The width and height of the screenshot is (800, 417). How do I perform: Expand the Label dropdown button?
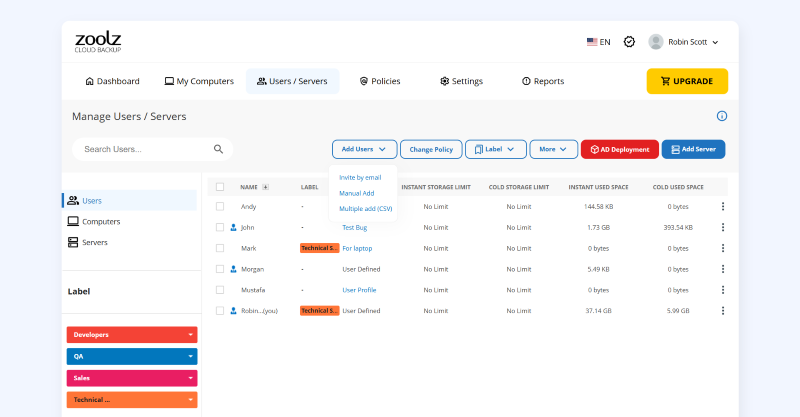click(495, 149)
